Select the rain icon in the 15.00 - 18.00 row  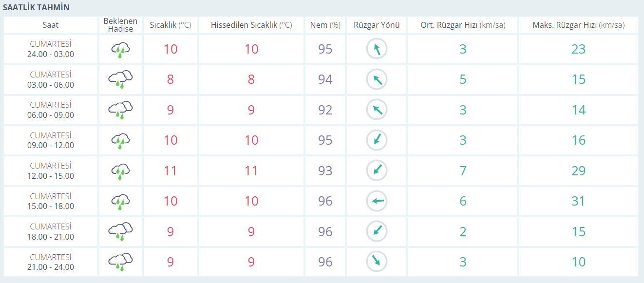click(120, 202)
